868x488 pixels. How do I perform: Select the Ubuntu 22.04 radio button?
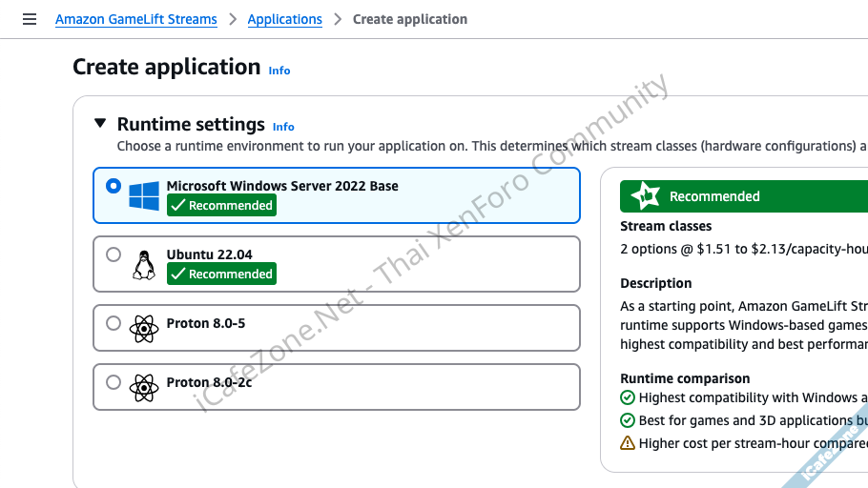[114, 254]
